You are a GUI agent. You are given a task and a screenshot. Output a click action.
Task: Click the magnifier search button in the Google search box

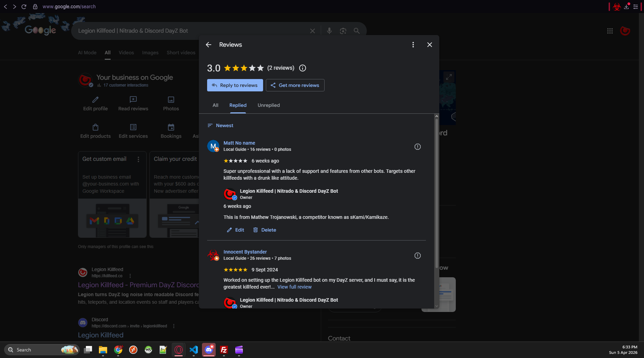click(357, 31)
